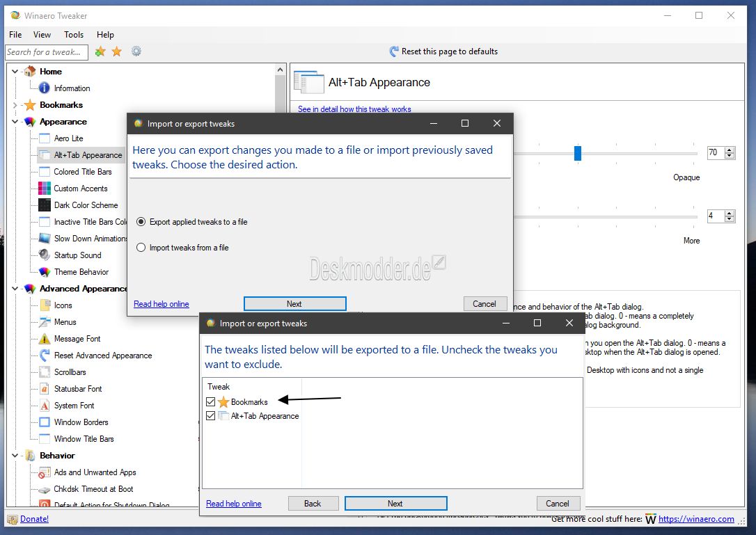Viewport: 756px width, 535px height.
Task: Open the Help menu
Action: click(x=105, y=35)
